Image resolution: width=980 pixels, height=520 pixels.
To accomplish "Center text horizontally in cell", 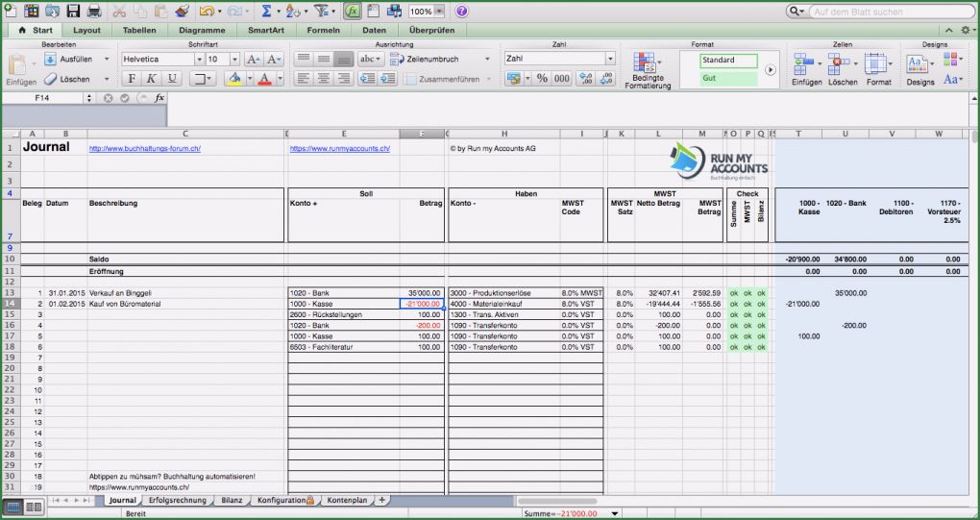I will 323,79.
